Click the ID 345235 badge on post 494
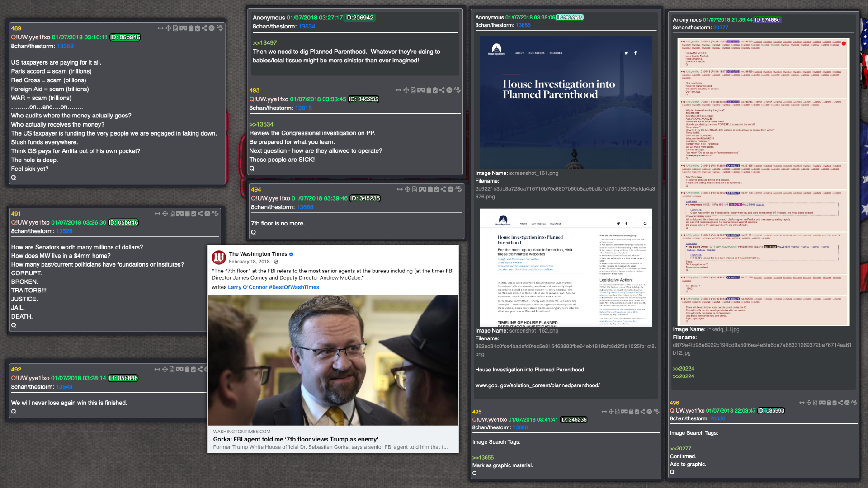Image resolution: width=868 pixels, height=488 pixels. (365, 198)
